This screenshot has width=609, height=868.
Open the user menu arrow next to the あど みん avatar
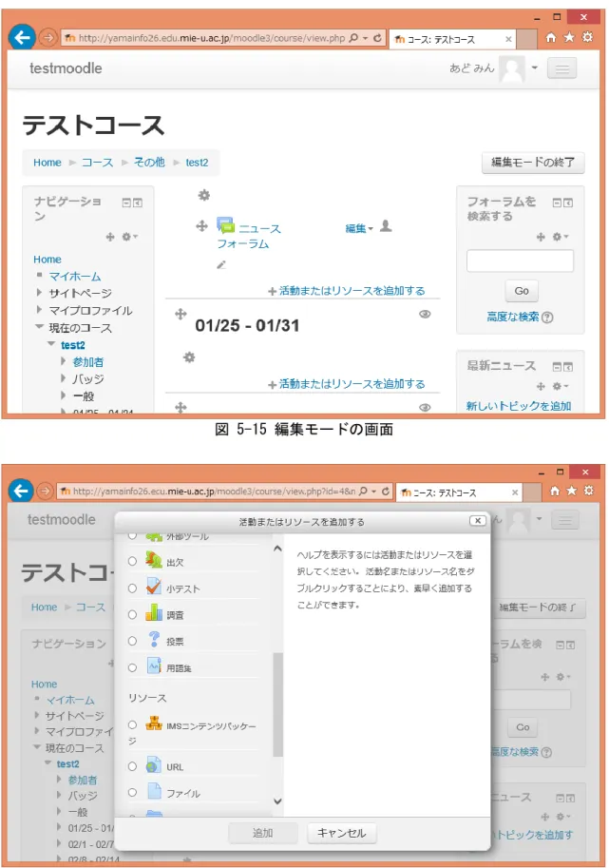(x=534, y=68)
